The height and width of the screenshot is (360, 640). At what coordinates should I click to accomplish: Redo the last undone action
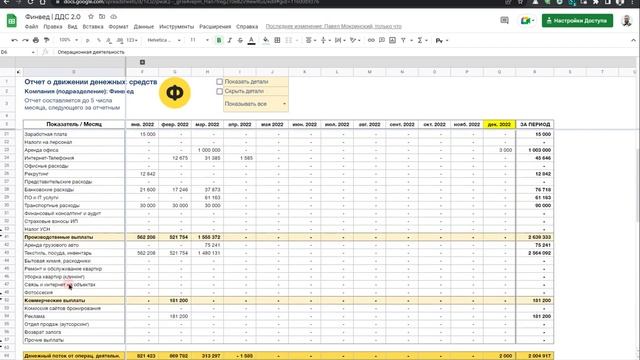pyautogui.click(x=25, y=40)
